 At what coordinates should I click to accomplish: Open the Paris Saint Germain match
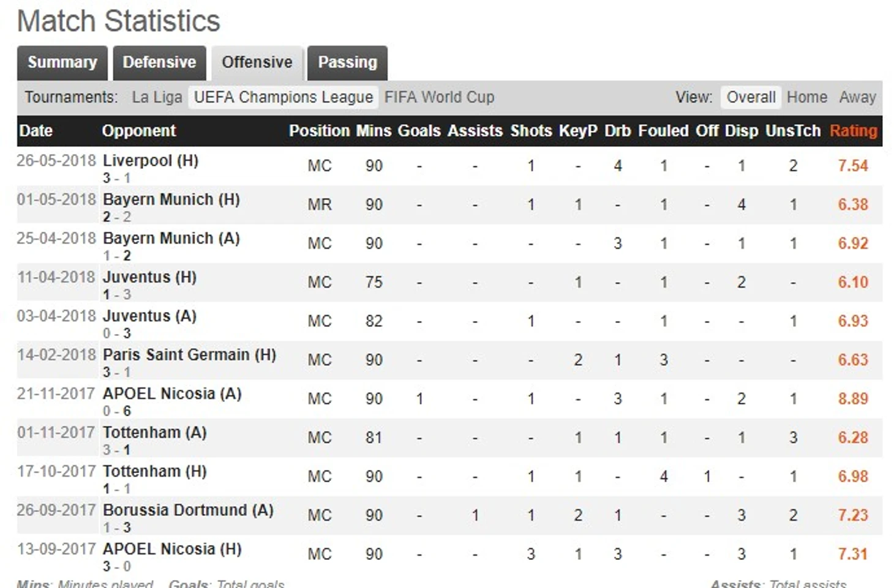tap(189, 355)
